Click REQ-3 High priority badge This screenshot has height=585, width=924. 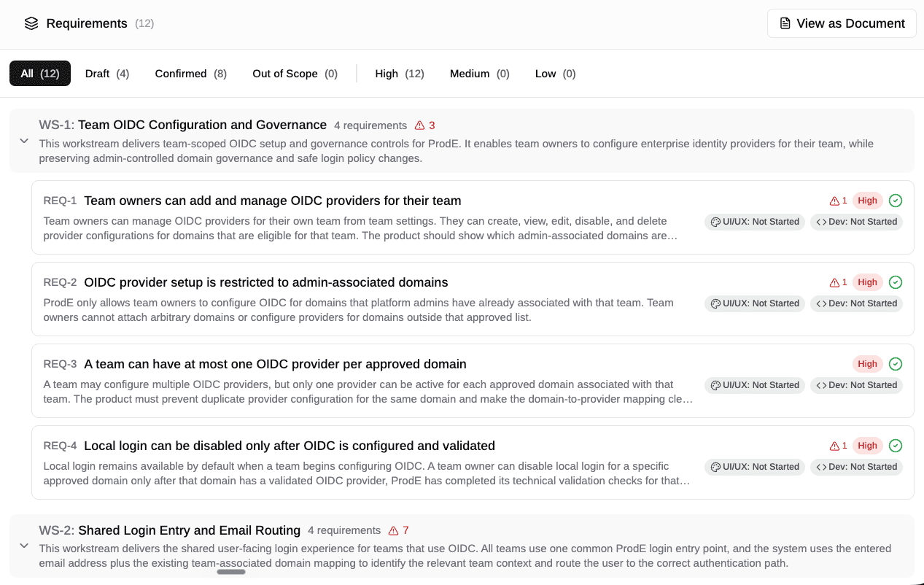pyautogui.click(x=867, y=364)
